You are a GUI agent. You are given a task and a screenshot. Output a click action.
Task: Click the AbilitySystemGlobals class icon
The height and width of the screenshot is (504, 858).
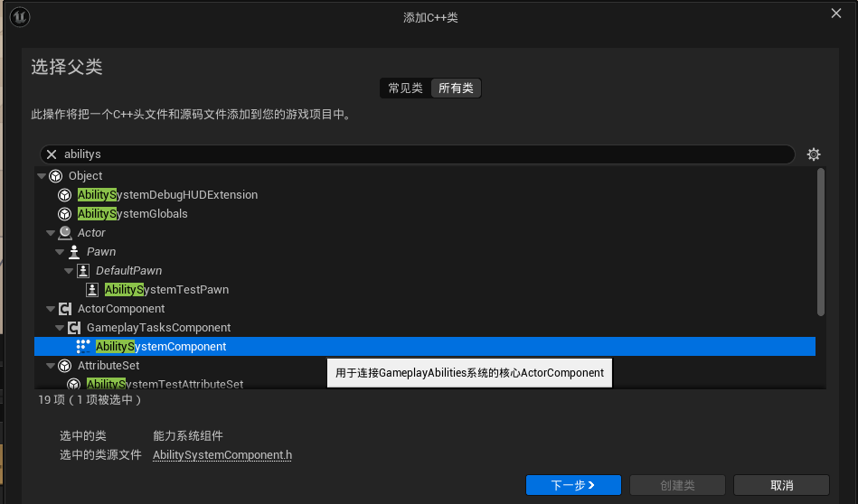click(64, 214)
